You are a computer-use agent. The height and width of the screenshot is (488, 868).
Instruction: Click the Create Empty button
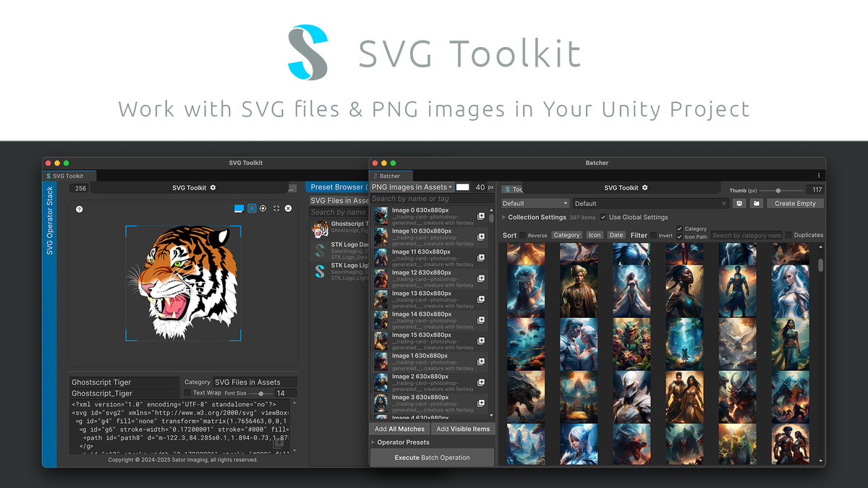click(x=795, y=204)
